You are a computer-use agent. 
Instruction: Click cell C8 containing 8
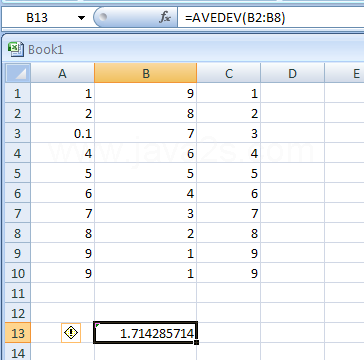click(229, 233)
